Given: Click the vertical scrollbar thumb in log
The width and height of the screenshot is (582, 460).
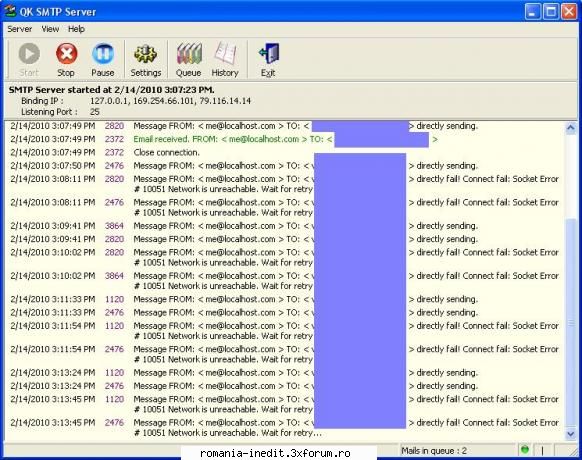Looking at the screenshot, I should tap(570, 323).
